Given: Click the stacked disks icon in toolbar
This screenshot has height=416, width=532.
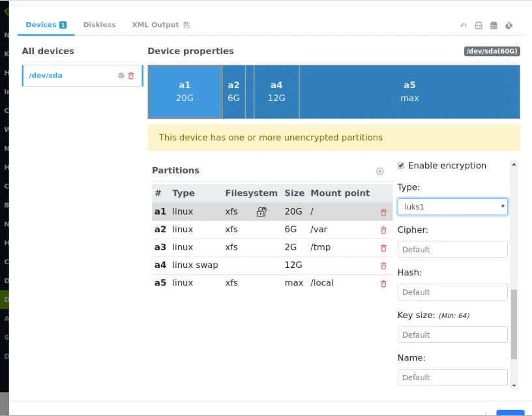Looking at the screenshot, I should (494, 25).
